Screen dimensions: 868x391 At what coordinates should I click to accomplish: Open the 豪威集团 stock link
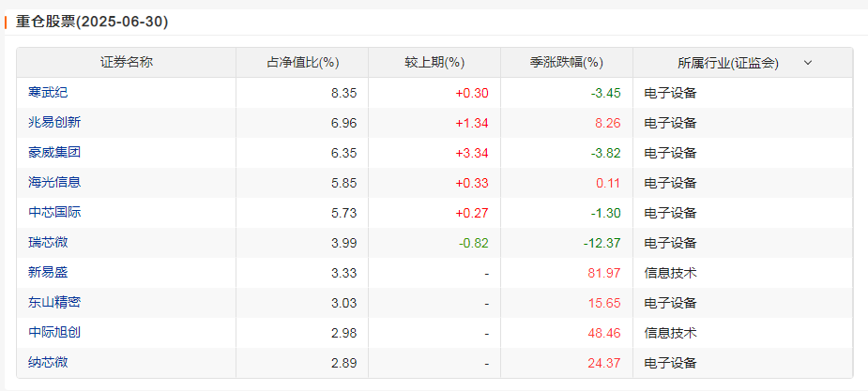[54, 153]
